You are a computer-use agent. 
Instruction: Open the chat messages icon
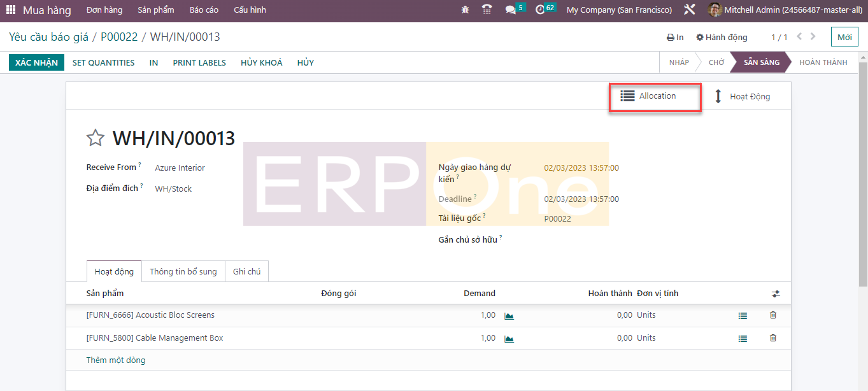click(510, 10)
